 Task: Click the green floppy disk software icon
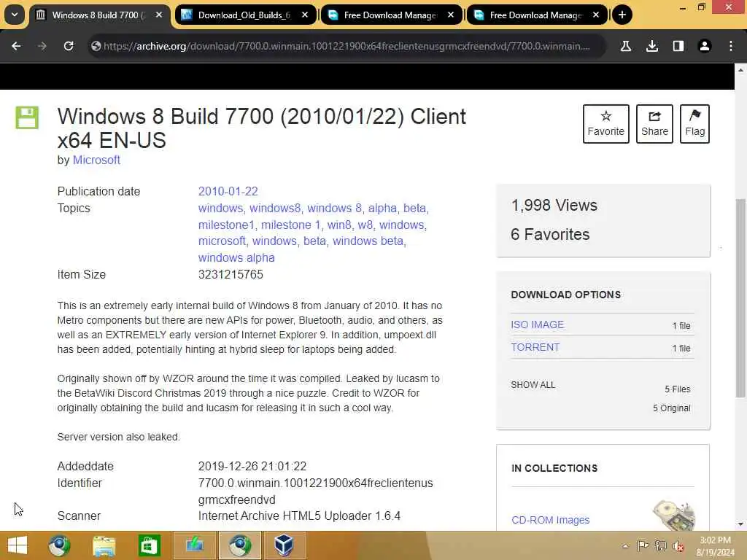(27, 117)
